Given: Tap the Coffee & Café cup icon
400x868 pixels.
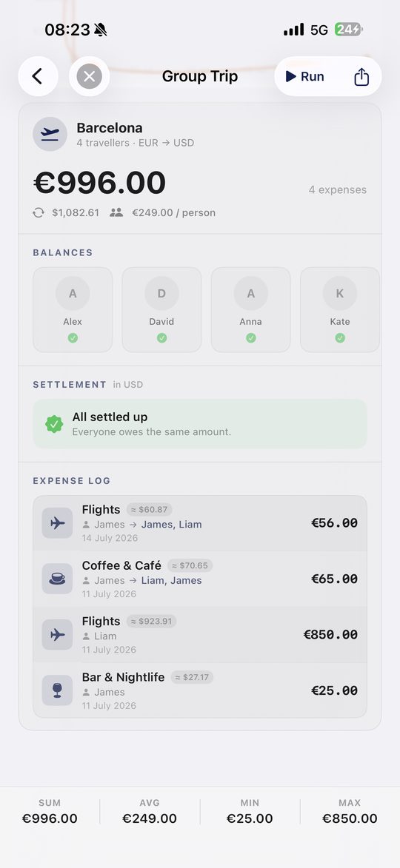Looking at the screenshot, I should pyautogui.click(x=57, y=579).
